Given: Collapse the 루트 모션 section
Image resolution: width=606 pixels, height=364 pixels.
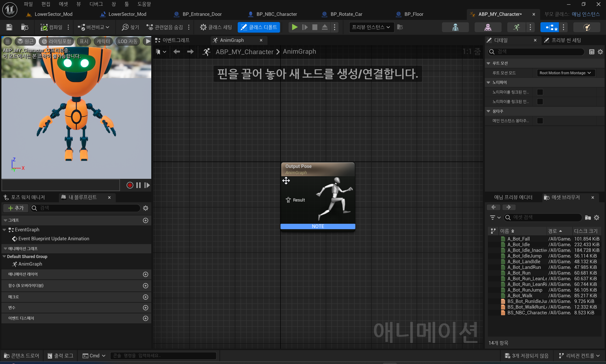Looking at the screenshot, I should point(488,63).
